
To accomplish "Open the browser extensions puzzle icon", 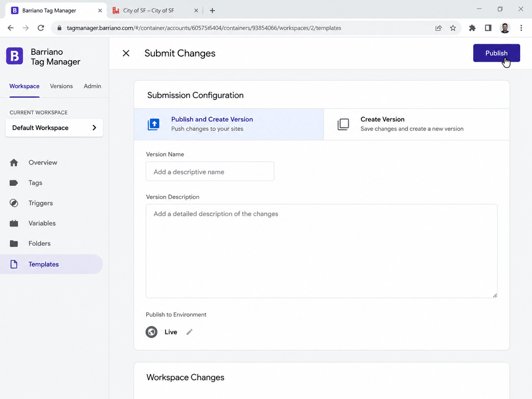I will [x=472, y=28].
